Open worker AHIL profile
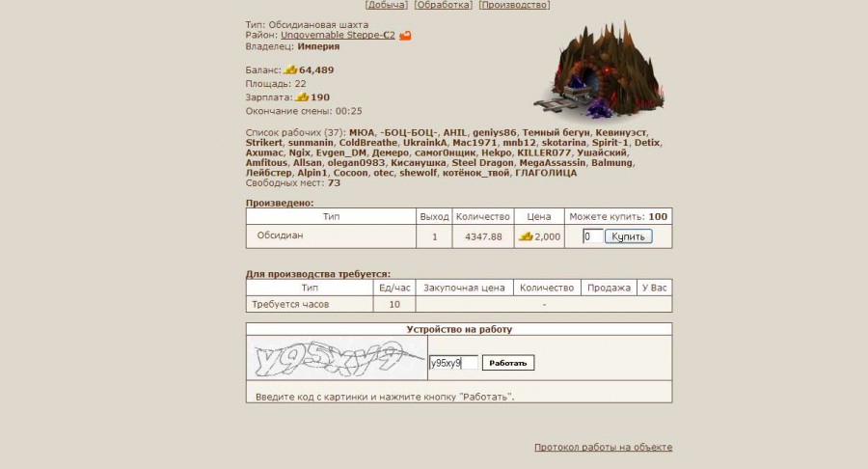The width and height of the screenshot is (868, 469). [x=454, y=132]
